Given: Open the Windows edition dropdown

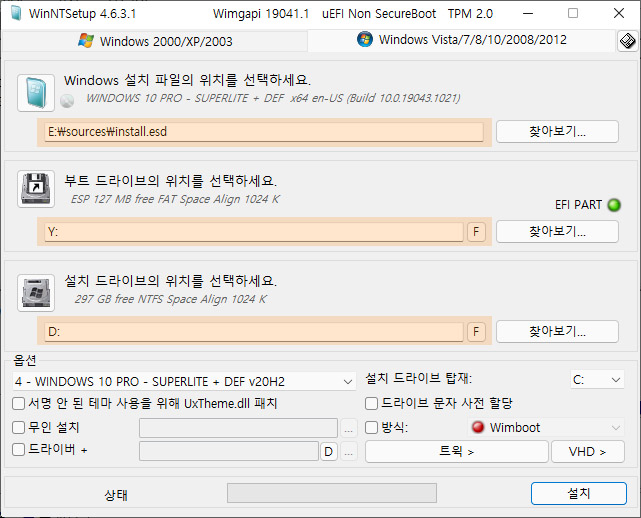Looking at the screenshot, I should (x=184, y=381).
